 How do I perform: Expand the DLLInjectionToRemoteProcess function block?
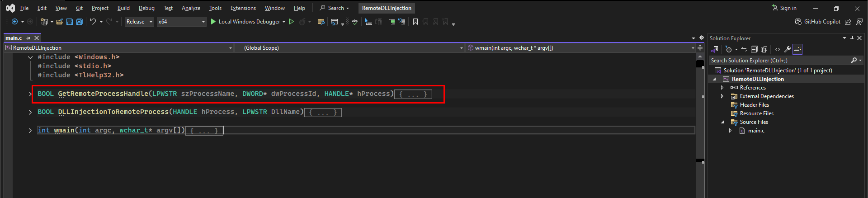pyautogui.click(x=30, y=112)
